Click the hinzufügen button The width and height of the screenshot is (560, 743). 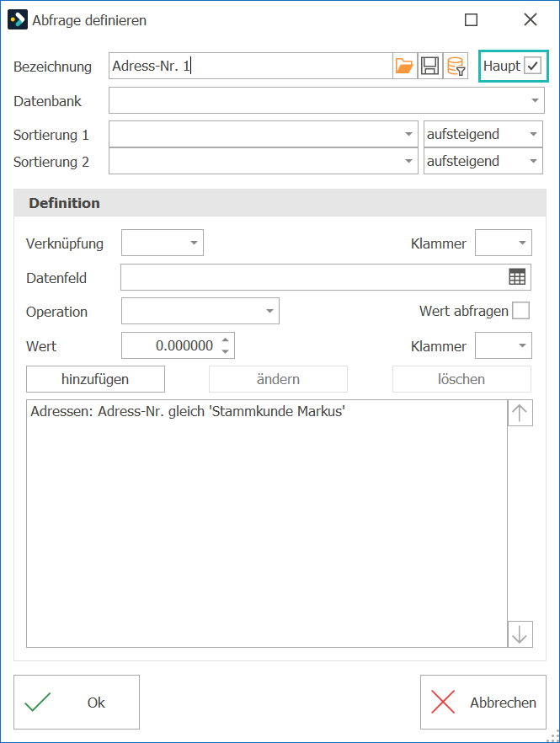pos(95,379)
